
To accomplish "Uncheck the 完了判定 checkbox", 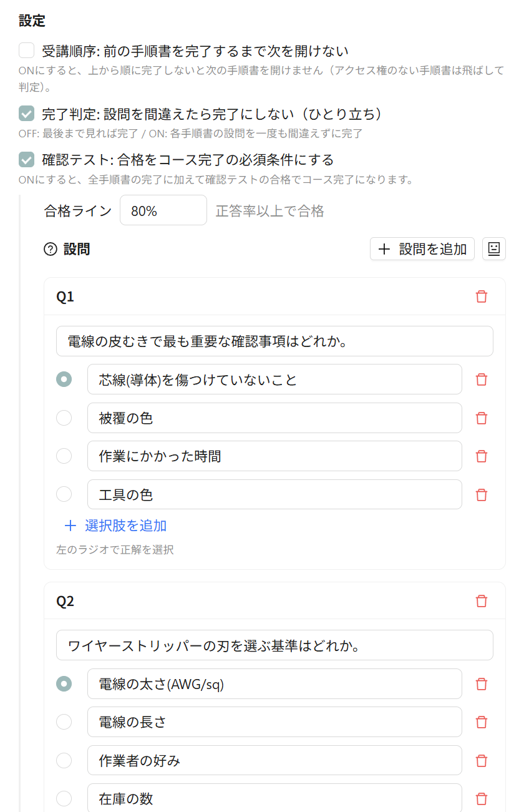I will (x=26, y=114).
